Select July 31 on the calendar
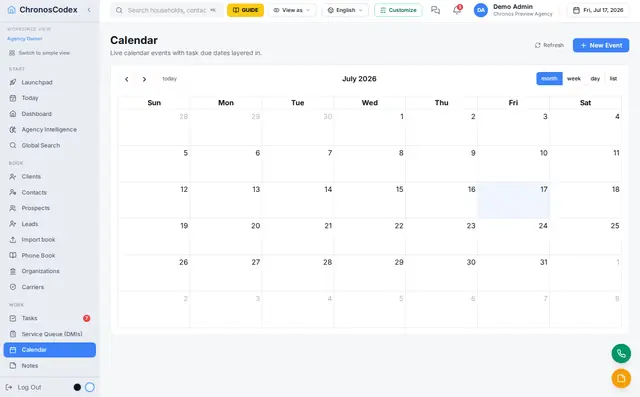Image resolution: width=640 pixels, height=397 pixels. [513, 273]
